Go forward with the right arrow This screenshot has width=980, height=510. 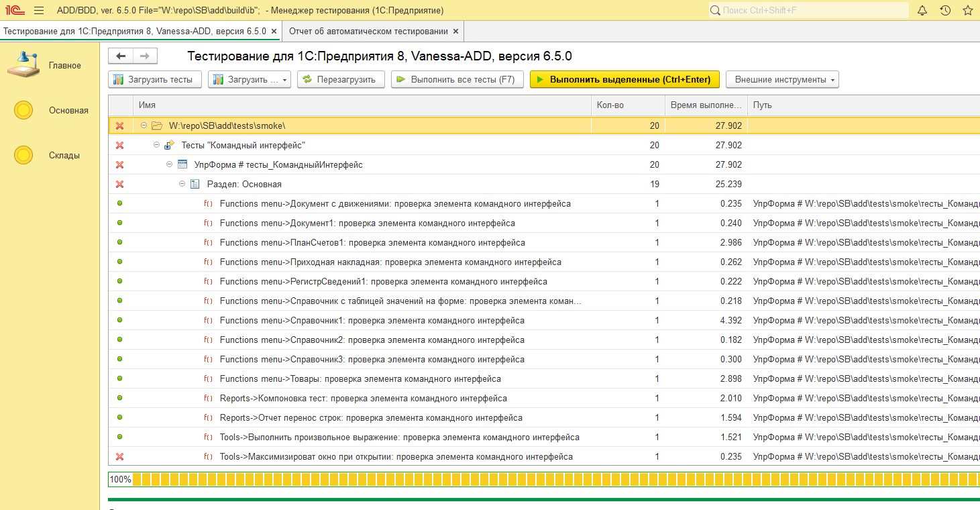pyautogui.click(x=145, y=56)
